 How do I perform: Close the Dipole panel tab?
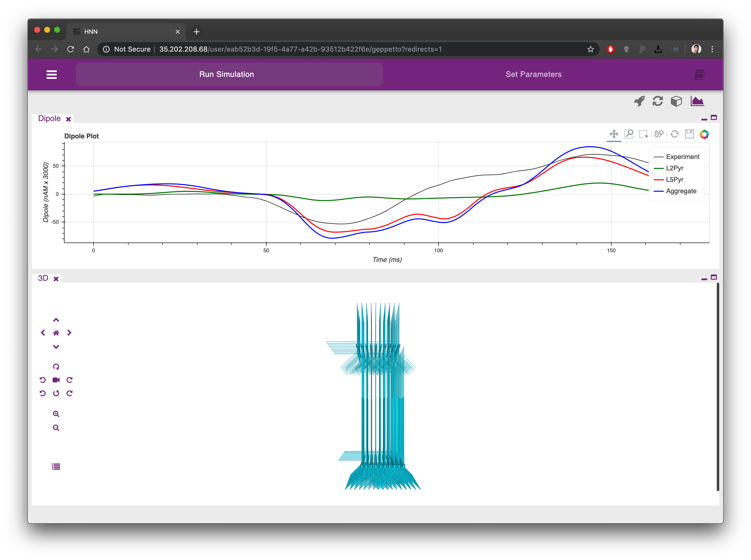pos(68,119)
